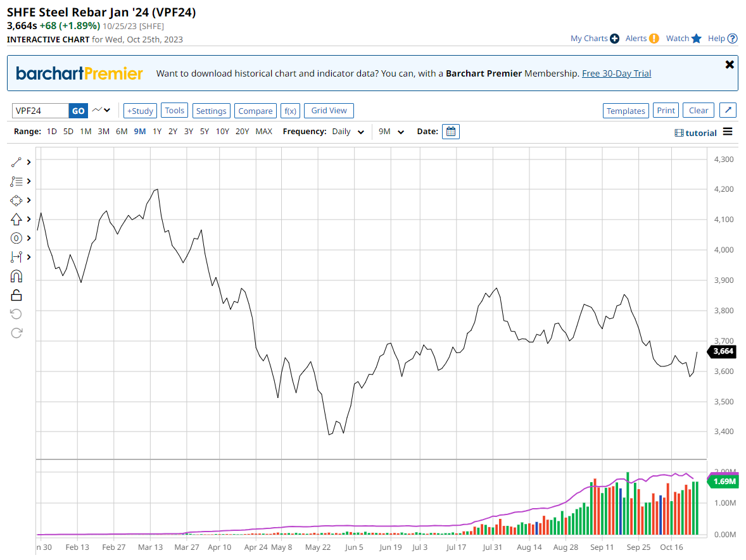Click the Help question icon
The image size is (746, 560).
[x=733, y=39]
